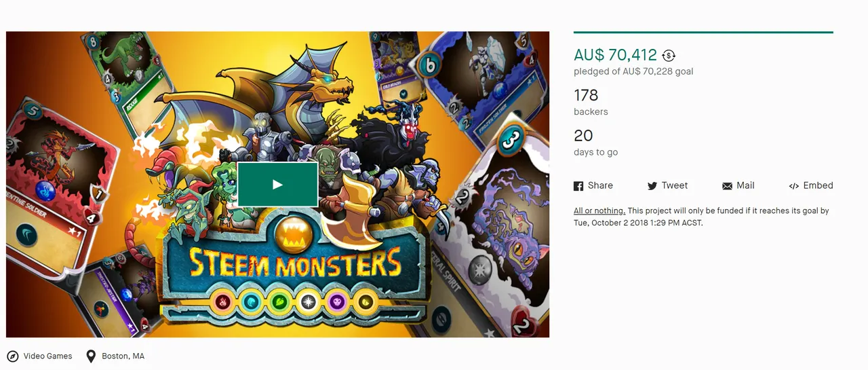Play the Steem Monsters campaign video
This screenshot has height=370, width=868.
[277, 184]
